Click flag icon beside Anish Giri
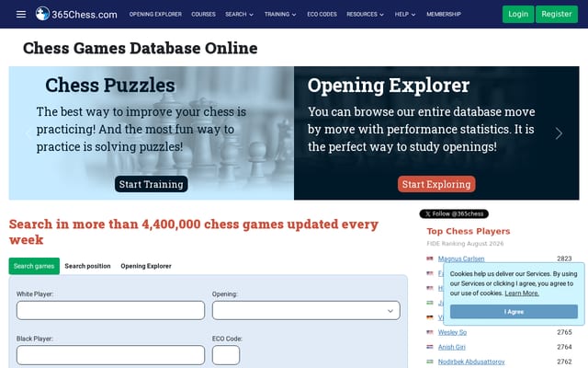Screen dimensions: 588x368 [x=430, y=347]
